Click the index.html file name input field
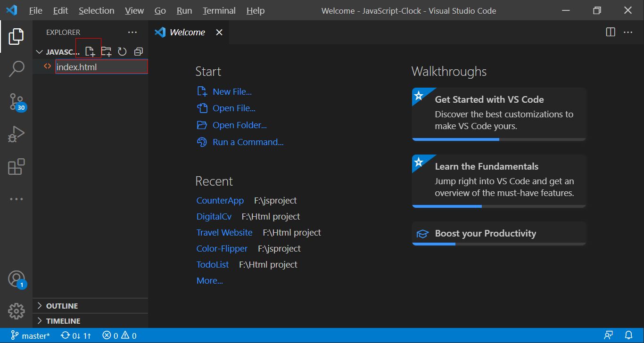The height and width of the screenshot is (343, 644). [102, 67]
